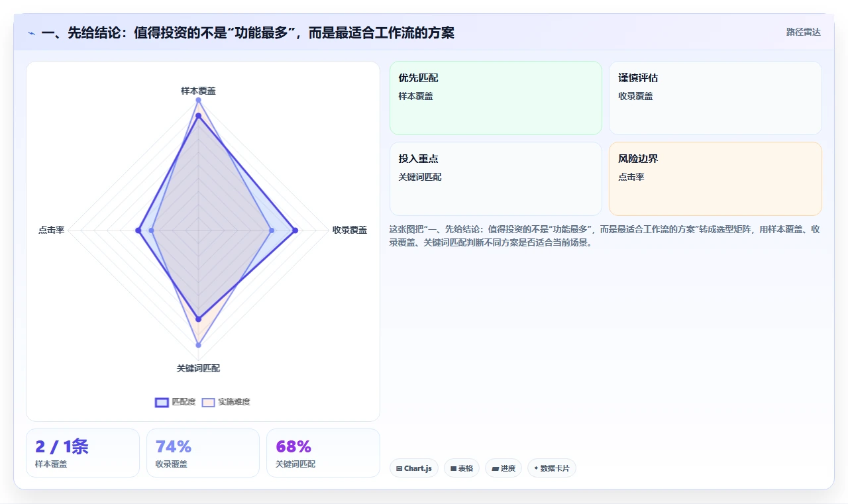Screen dimensions: 848x504
Task: Click the slide title heading text
Action: [x=248, y=33]
